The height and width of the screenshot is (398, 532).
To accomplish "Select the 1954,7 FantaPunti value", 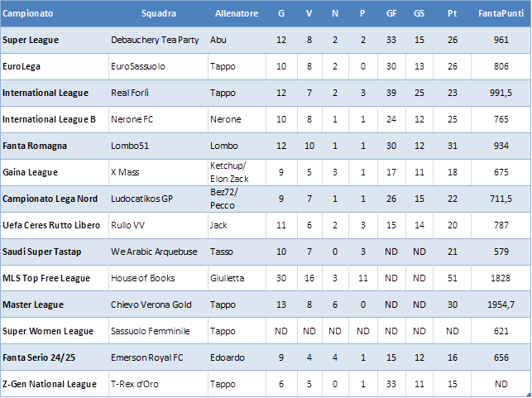I will (501, 304).
